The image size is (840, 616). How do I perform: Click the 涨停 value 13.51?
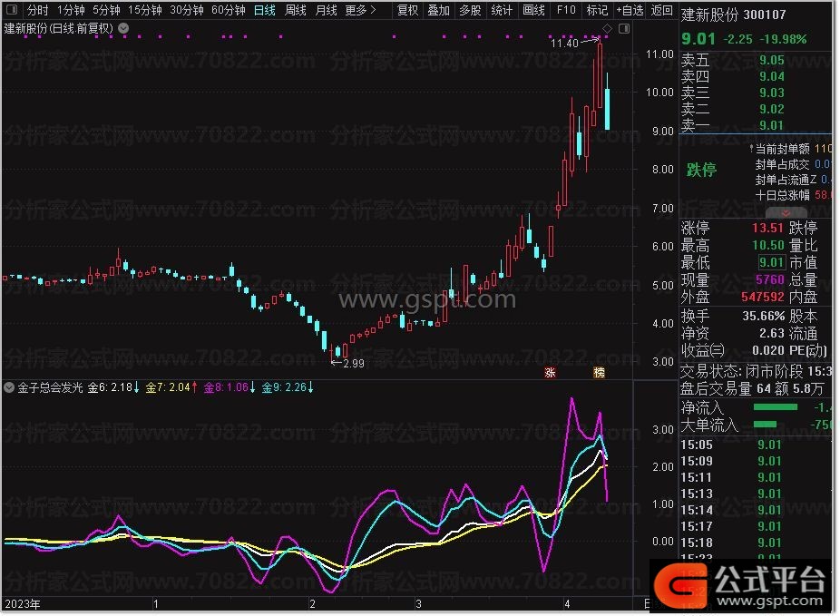coord(767,228)
